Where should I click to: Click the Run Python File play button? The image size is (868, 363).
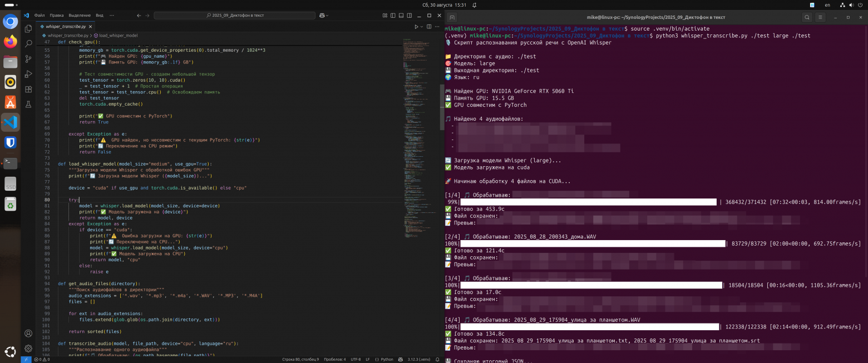pyautogui.click(x=416, y=26)
